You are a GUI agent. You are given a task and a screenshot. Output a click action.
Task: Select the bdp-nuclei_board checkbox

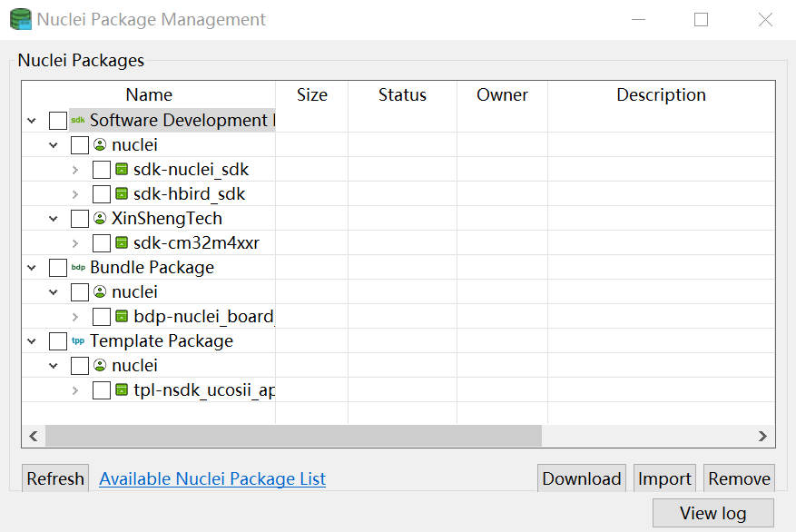click(x=102, y=317)
